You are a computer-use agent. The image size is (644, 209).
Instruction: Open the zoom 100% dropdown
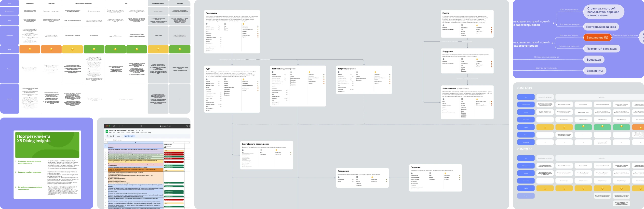(x=119, y=136)
